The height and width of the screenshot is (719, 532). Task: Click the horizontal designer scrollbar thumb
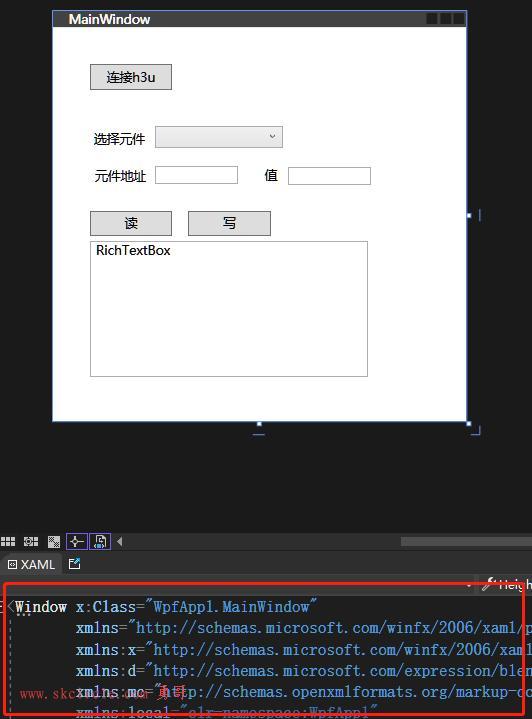[x=466, y=542]
